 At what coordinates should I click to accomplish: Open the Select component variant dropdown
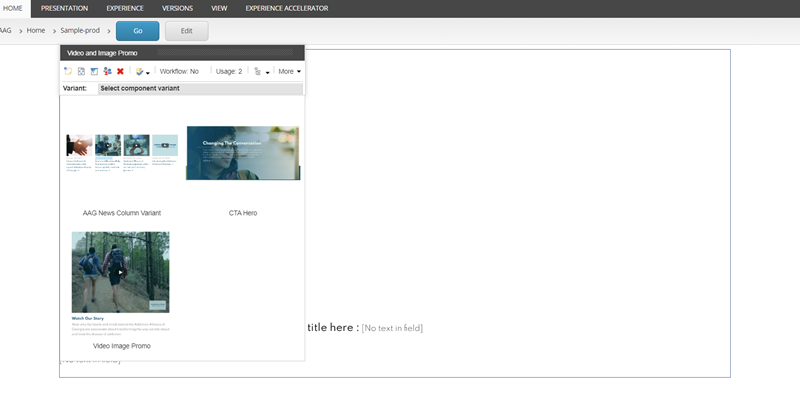point(201,89)
